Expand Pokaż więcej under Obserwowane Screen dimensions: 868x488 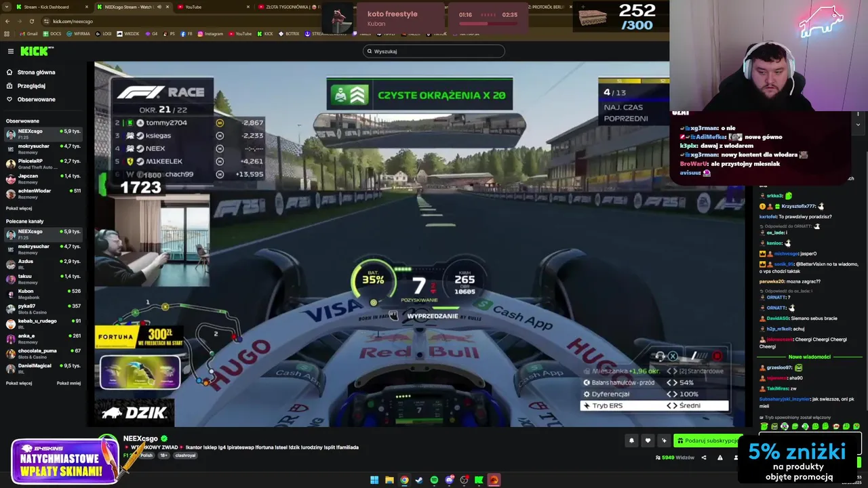[19, 208]
